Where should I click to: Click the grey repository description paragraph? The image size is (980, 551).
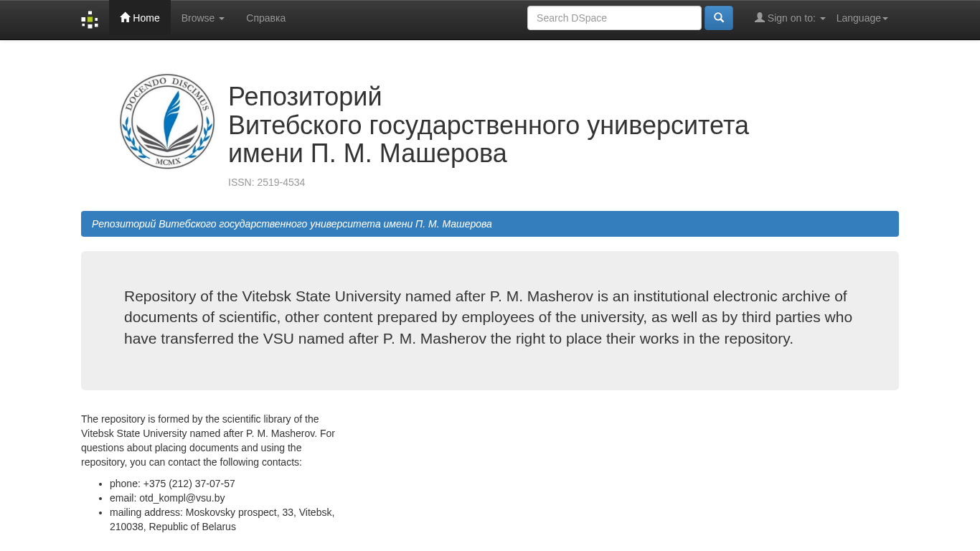(489, 317)
